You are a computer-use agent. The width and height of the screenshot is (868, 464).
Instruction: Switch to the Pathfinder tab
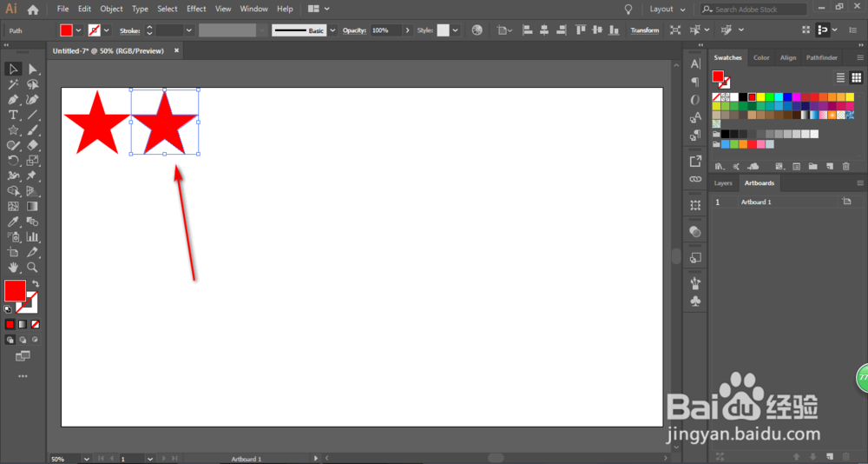pos(821,57)
